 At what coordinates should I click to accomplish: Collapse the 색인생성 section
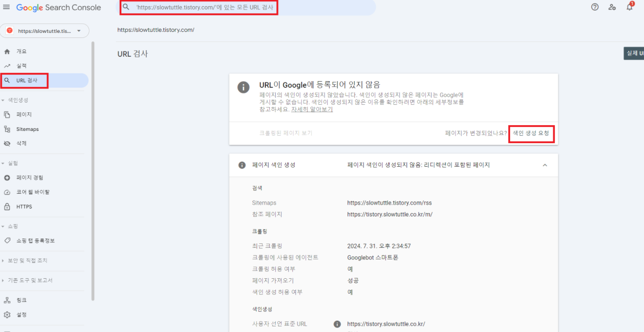[15, 100]
